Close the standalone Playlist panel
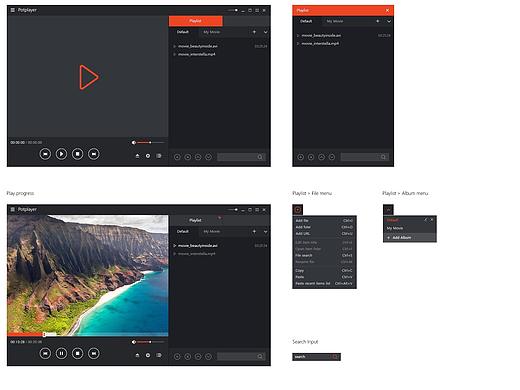The image size is (520, 390). (387, 10)
